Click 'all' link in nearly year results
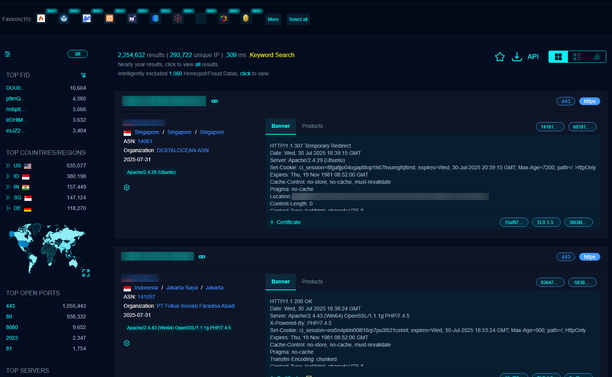Screen dimensions: 612x377 tap(198, 64)
